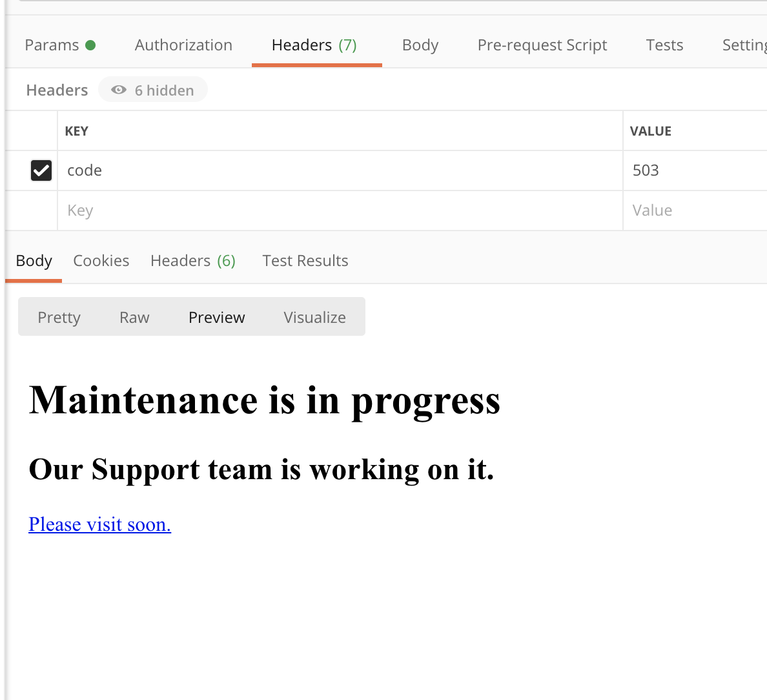Image resolution: width=767 pixels, height=700 pixels.
Task: Open the response Headers (6) tab
Action: [x=192, y=260]
